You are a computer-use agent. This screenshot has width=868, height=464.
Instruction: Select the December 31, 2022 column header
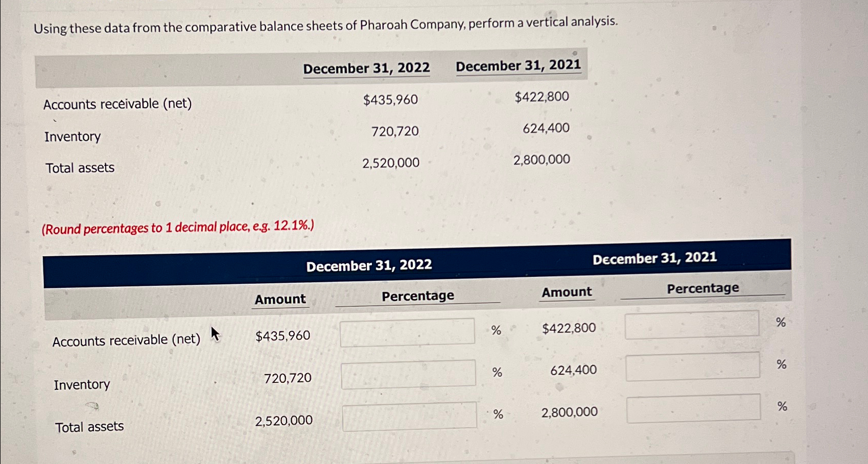coord(369,265)
